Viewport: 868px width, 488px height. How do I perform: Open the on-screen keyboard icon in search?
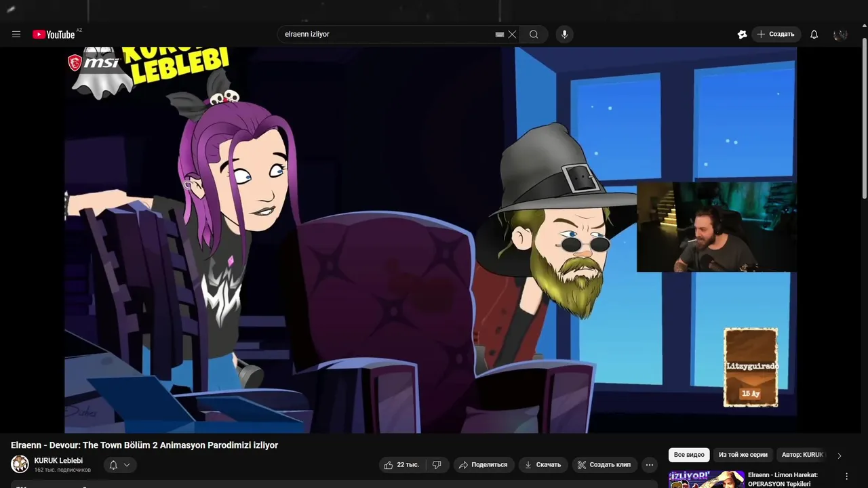[x=500, y=35]
